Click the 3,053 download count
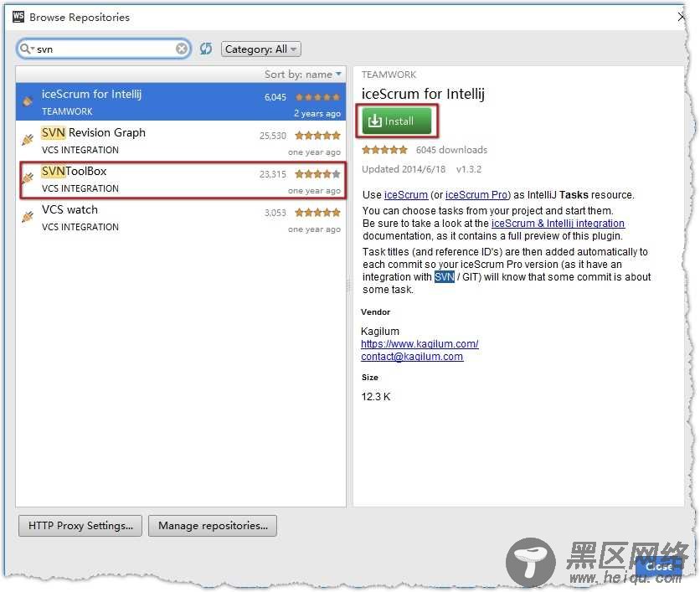The width and height of the screenshot is (700, 592). pos(275,213)
